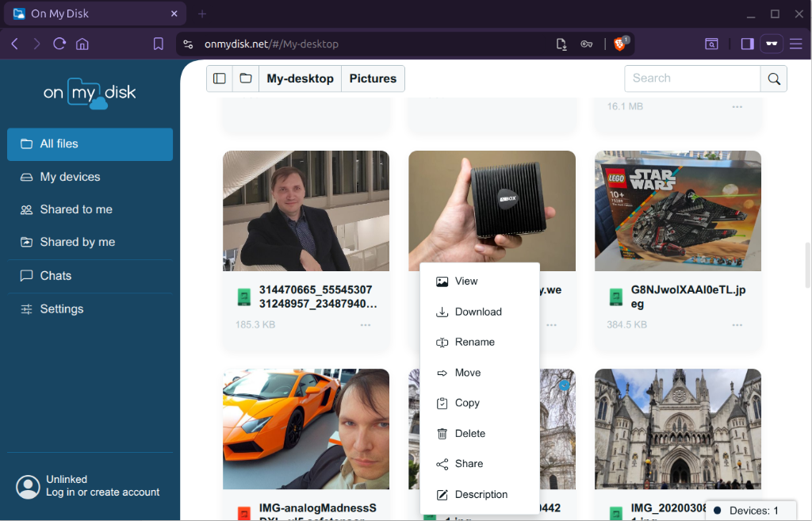The image size is (812, 521).
Task: Click the user avatar icon
Action: pyautogui.click(x=28, y=486)
